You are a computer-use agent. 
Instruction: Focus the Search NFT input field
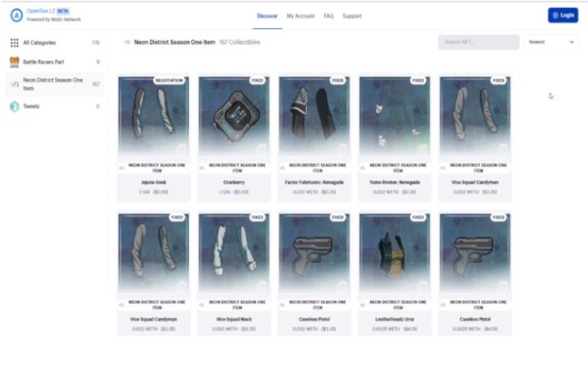[x=479, y=42]
